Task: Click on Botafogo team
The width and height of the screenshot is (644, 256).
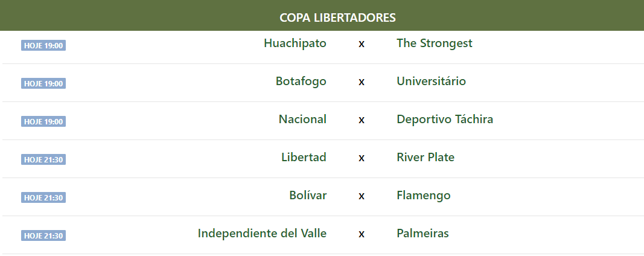Action: tap(301, 82)
